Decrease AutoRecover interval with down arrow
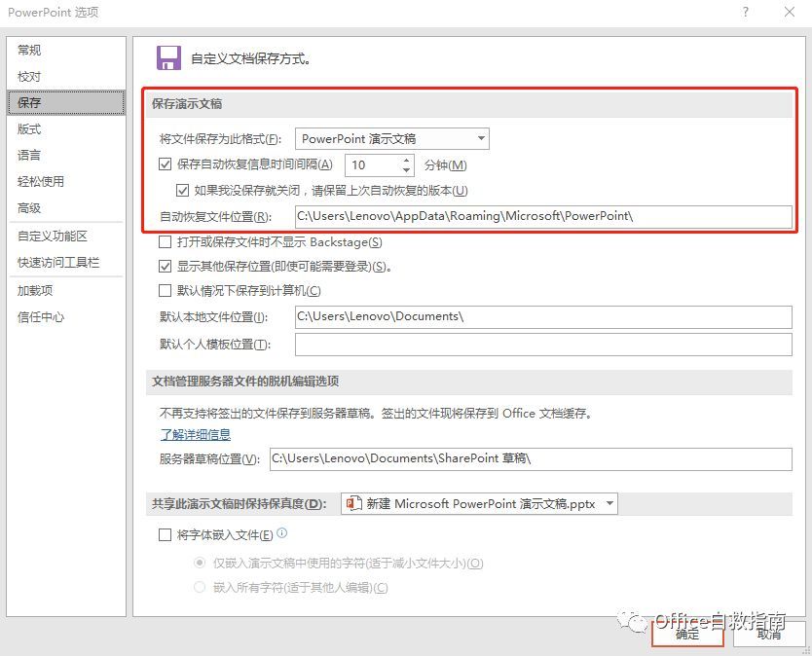Viewport: 812px width, 656px height. [407, 170]
